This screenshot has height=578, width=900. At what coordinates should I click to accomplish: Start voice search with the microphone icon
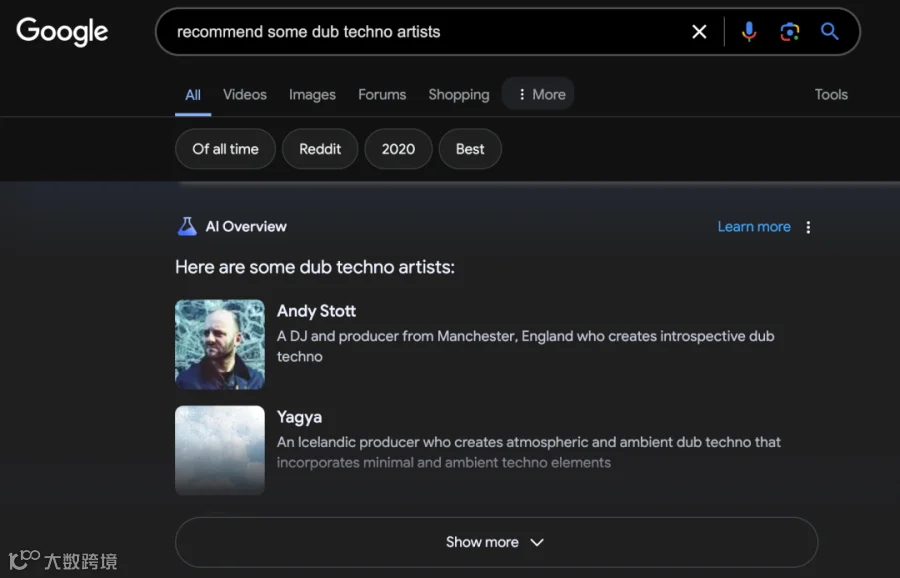(748, 32)
